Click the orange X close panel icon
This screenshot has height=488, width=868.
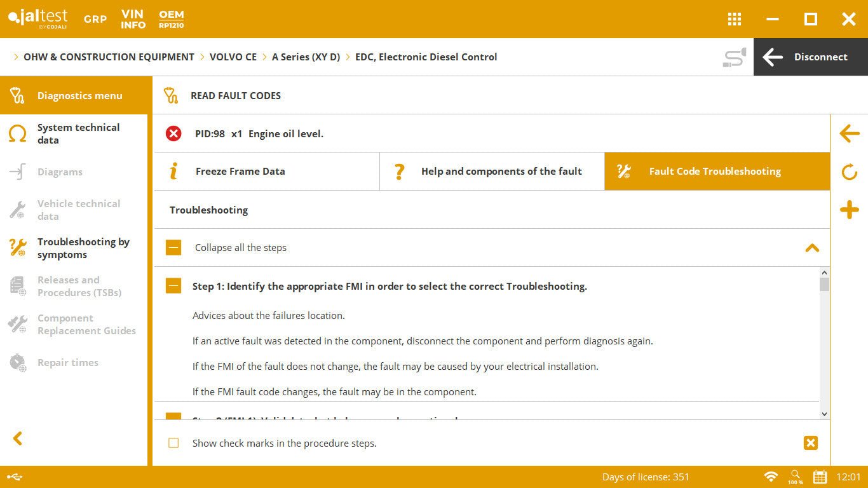click(810, 443)
